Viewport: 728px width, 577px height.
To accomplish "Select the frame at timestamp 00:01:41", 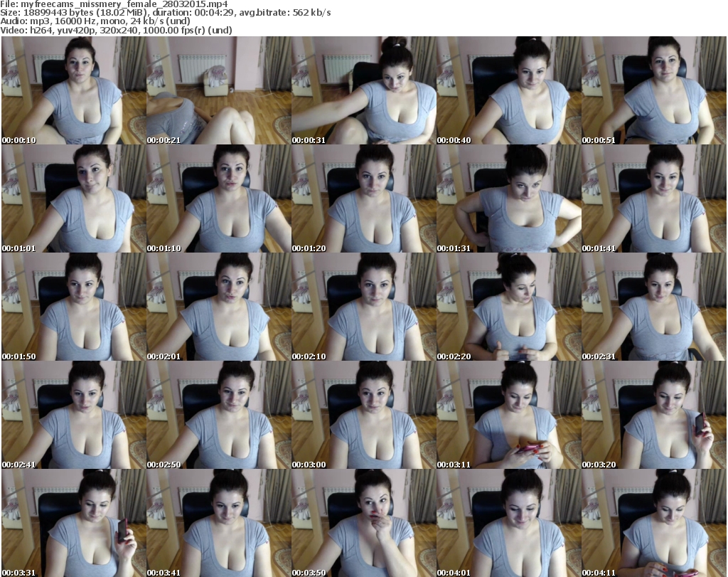I will pos(654,198).
